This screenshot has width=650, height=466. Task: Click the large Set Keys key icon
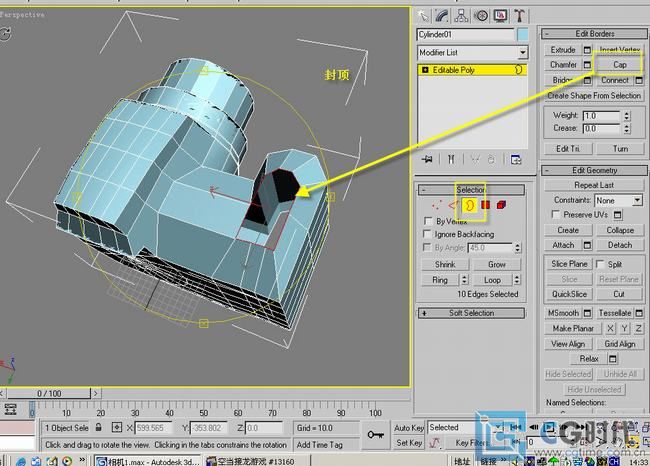[x=375, y=434]
